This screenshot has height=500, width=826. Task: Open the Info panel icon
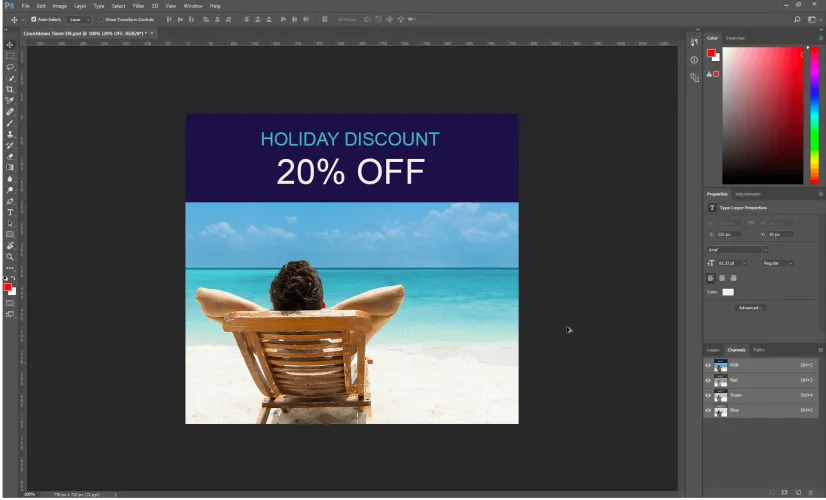[694, 60]
